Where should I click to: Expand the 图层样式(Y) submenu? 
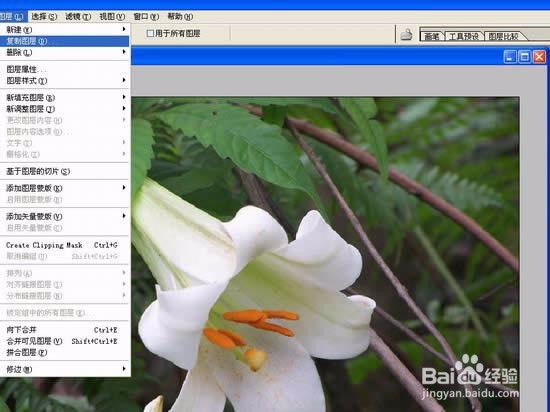65,81
